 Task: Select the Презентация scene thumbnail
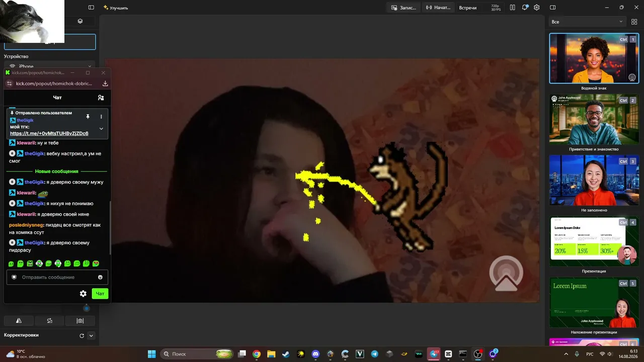click(594, 241)
